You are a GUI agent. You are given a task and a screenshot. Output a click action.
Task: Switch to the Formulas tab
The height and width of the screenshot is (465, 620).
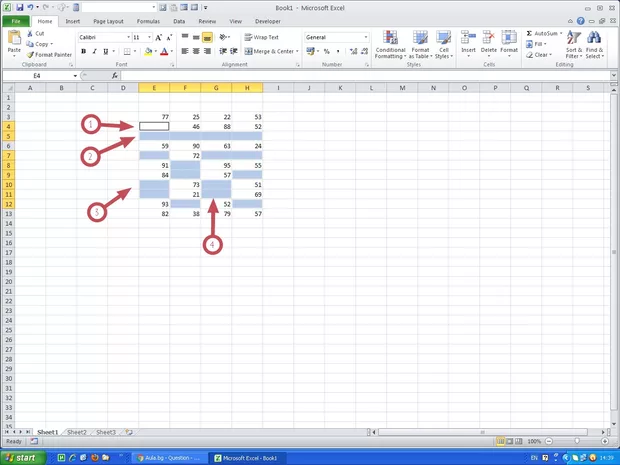click(x=148, y=21)
